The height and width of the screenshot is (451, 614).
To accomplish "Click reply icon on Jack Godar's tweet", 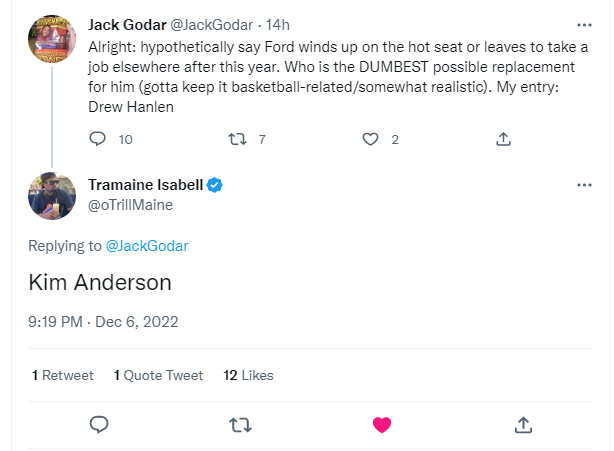I will click(98, 139).
